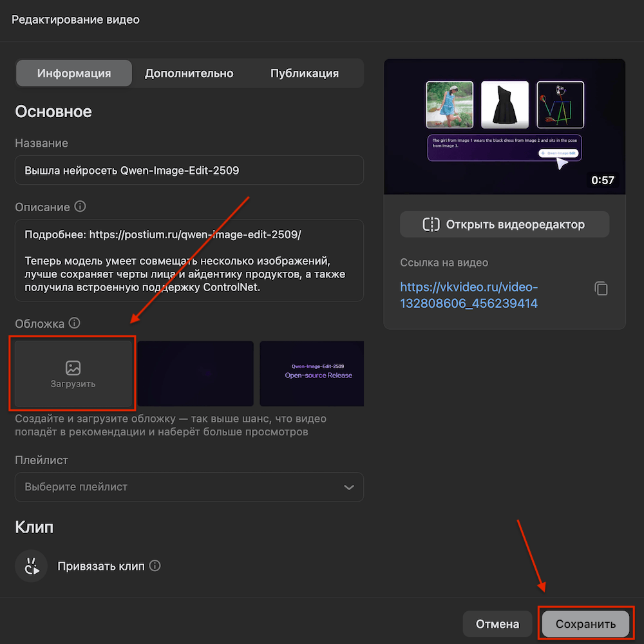Image resolution: width=644 pixels, height=644 pixels.
Task: Copy the video link with the copy icon
Action: [601, 289]
